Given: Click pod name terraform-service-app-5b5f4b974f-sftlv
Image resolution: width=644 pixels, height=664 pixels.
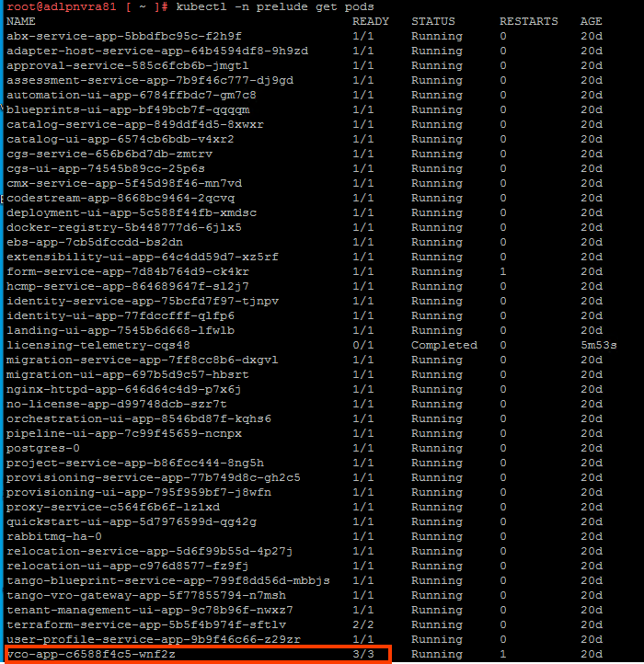Looking at the screenshot, I should coord(146,624).
